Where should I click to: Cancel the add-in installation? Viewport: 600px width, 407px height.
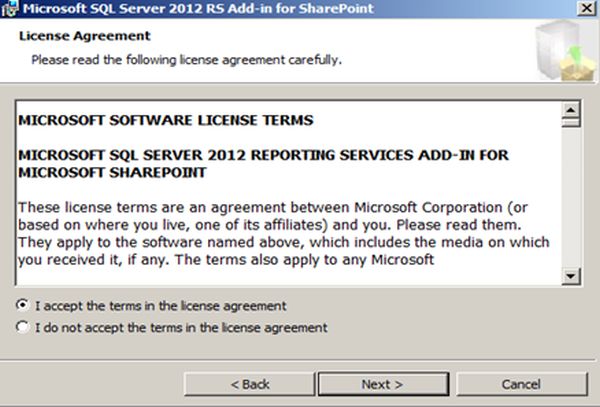coord(521,384)
